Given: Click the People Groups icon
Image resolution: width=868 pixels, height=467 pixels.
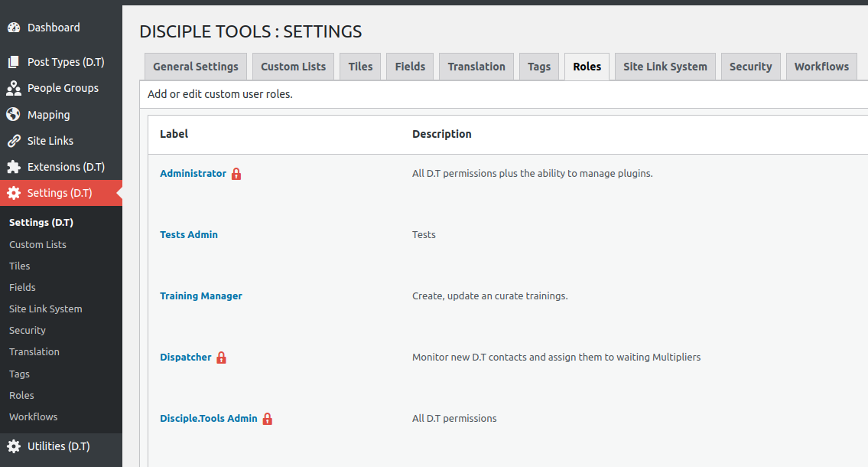Looking at the screenshot, I should pyautogui.click(x=14, y=89).
